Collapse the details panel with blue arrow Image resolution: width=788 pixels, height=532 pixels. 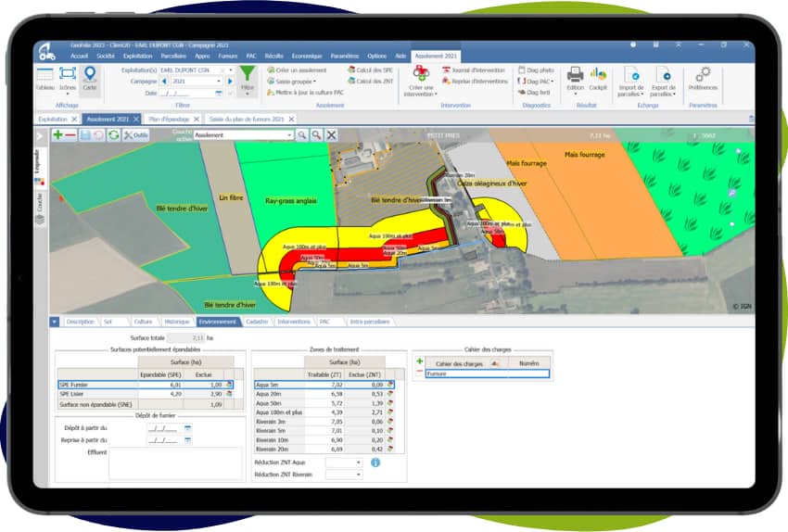[x=55, y=322]
